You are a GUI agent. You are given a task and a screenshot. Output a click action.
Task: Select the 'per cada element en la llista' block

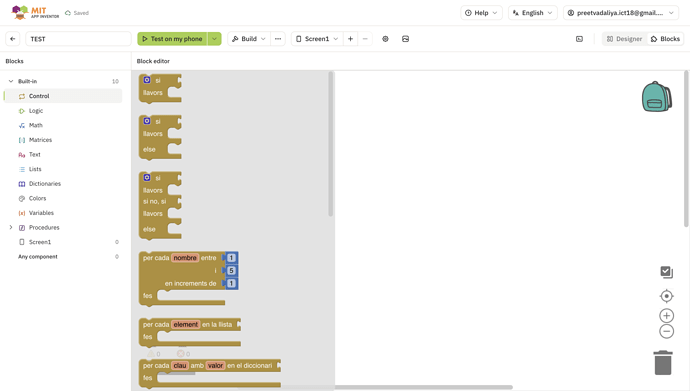click(189, 333)
